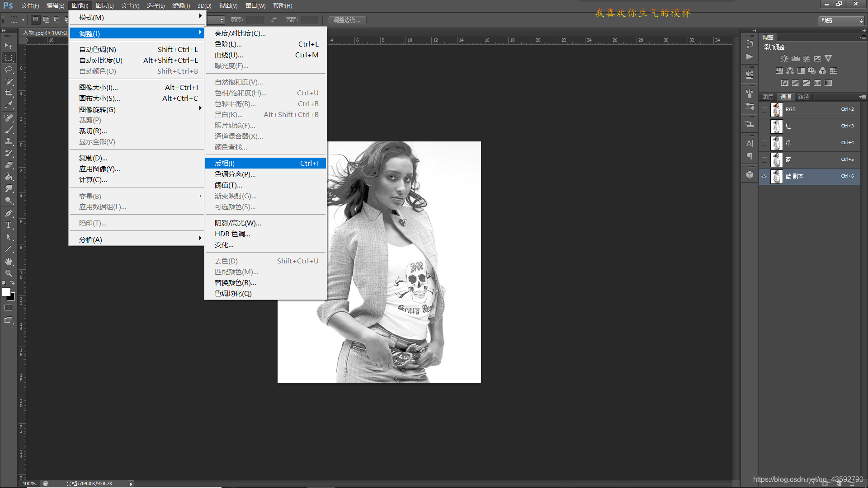Open the 3D panel cube icon

(x=750, y=175)
